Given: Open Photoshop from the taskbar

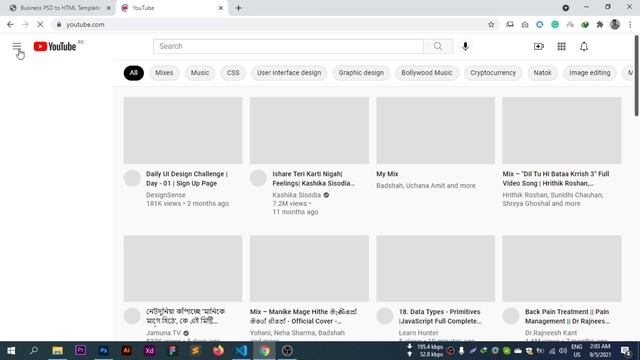Looking at the screenshot, I should click(103, 351).
